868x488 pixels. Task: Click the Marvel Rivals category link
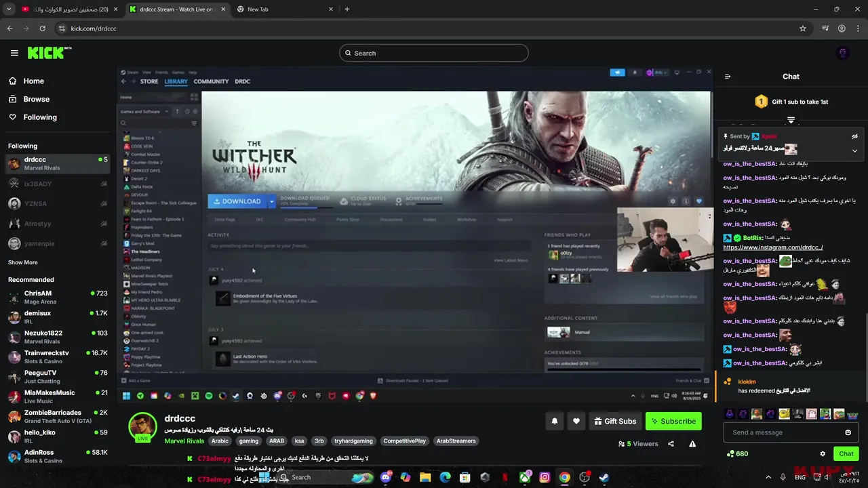[184, 441]
